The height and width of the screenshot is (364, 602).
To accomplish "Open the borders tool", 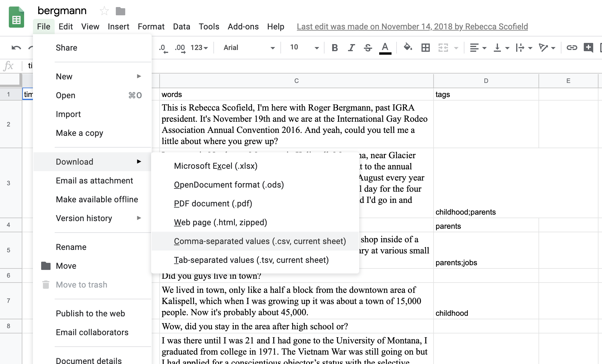I will click(425, 47).
